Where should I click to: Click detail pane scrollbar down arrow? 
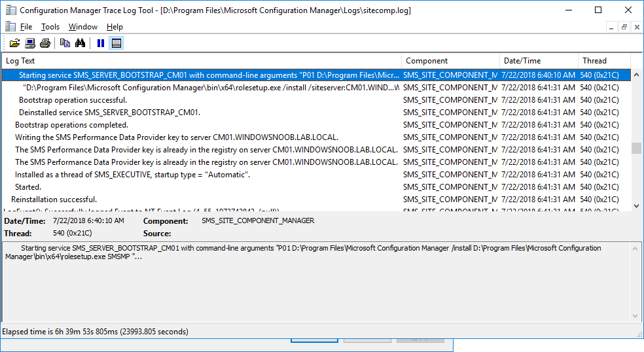(x=635, y=316)
